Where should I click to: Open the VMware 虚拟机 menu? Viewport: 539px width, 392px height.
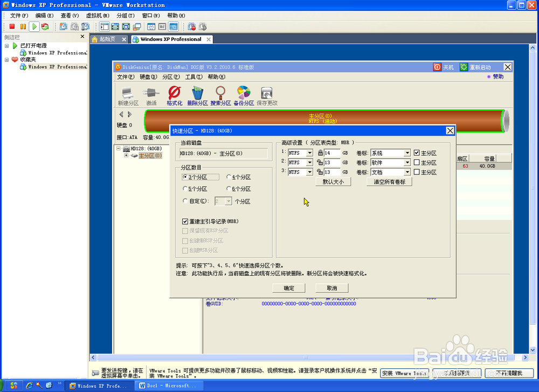click(x=97, y=16)
